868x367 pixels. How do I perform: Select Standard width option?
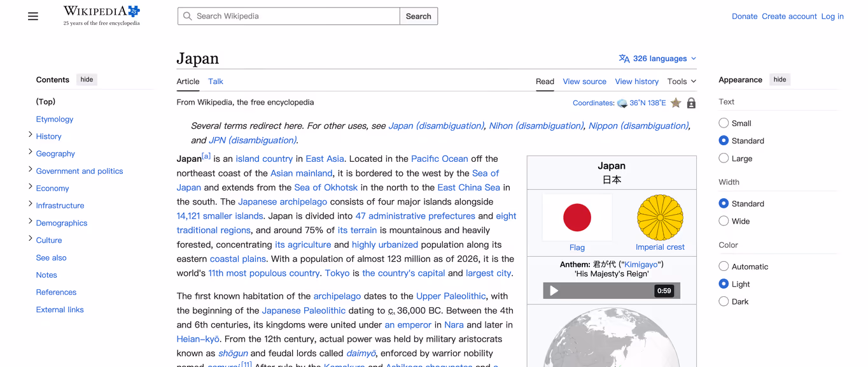point(724,203)
